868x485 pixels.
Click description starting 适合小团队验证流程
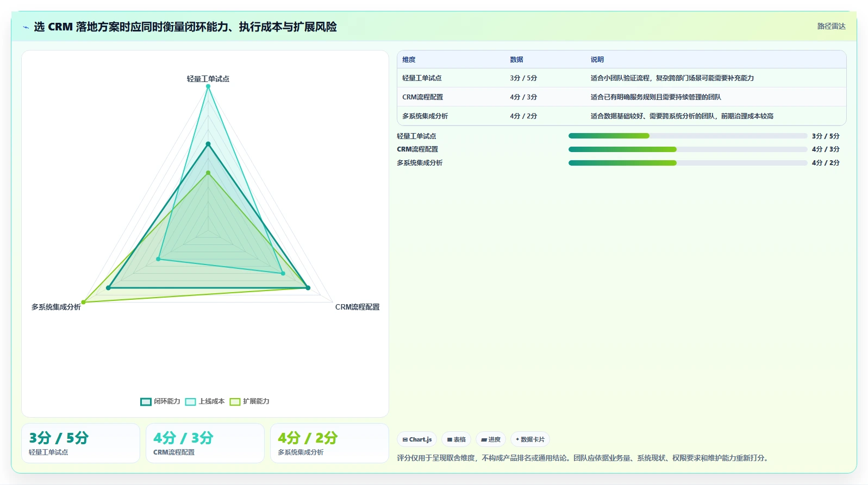point(672,78)
